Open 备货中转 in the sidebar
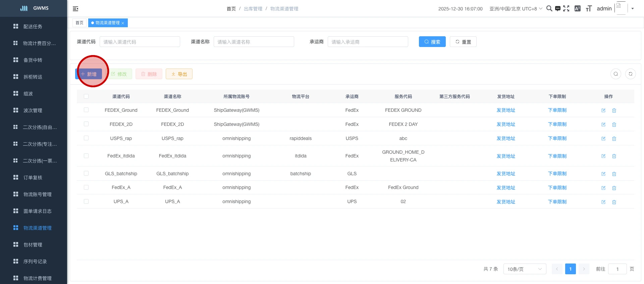 pos(33,60)
